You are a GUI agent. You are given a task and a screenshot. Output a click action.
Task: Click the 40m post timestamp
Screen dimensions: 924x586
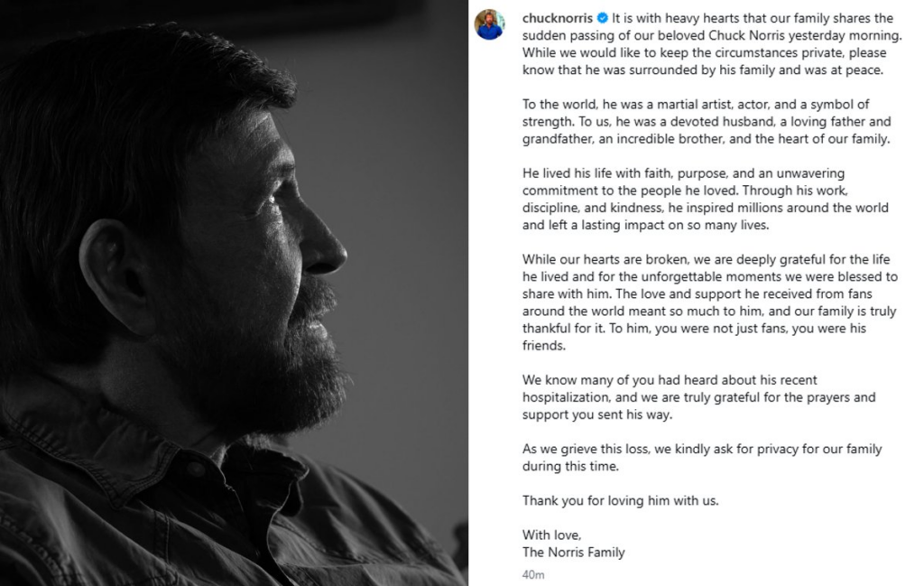pyautogui.click(x=531, y=573)
